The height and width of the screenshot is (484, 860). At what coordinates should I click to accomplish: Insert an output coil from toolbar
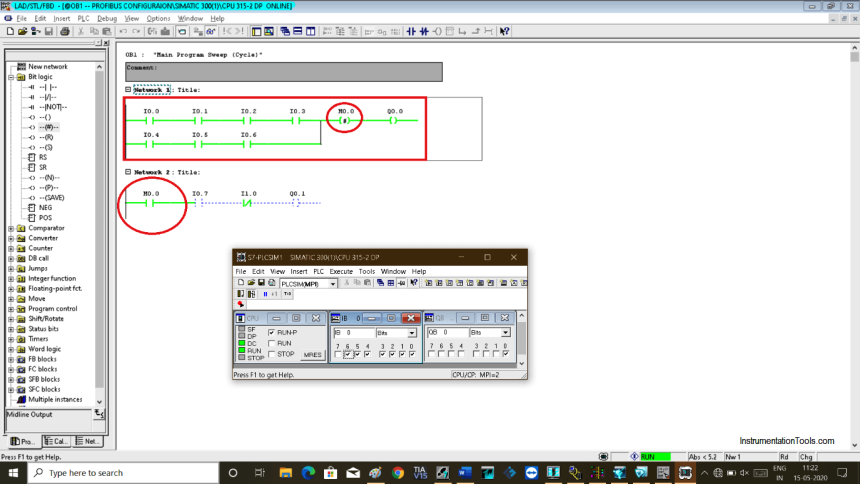pyautogui.click(x=437, y=31)
